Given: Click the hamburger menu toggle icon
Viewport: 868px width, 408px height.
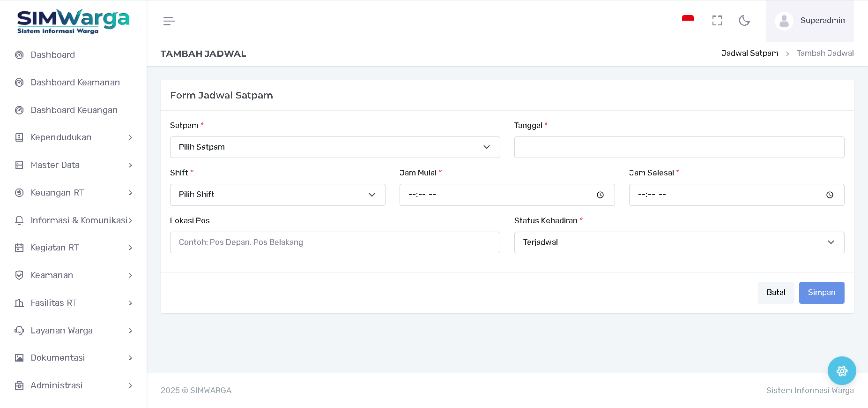Looking at the screenshot, I should tap(169, 21).
